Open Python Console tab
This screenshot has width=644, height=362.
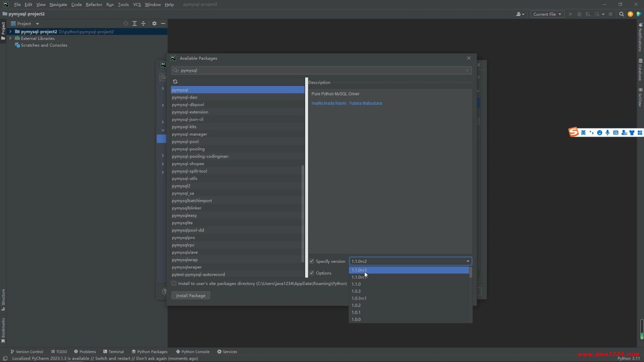point(193,352)
